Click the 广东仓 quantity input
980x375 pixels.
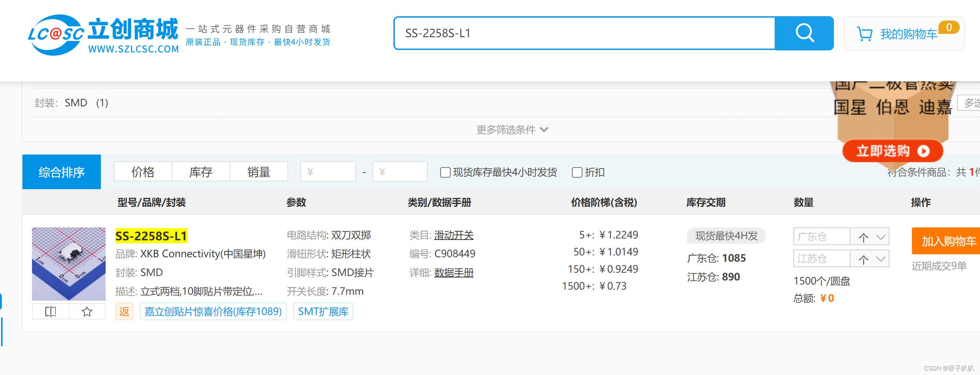[822, 237]
